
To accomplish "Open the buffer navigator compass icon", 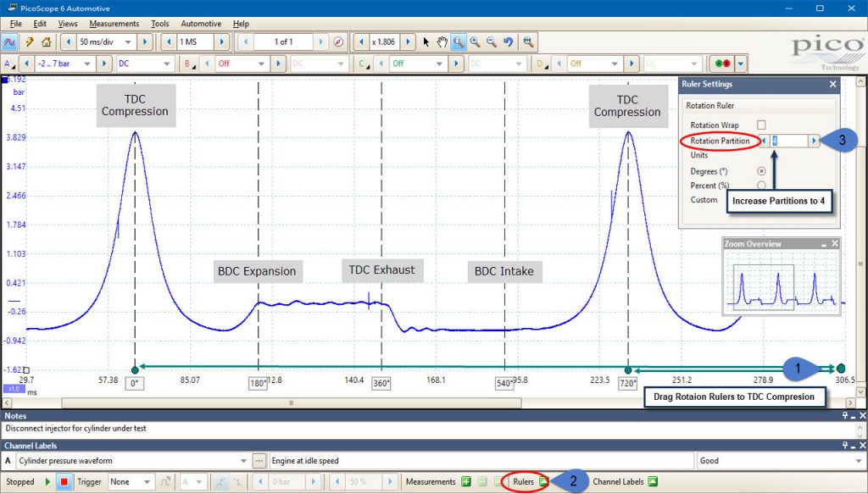I will pos(339,42).
